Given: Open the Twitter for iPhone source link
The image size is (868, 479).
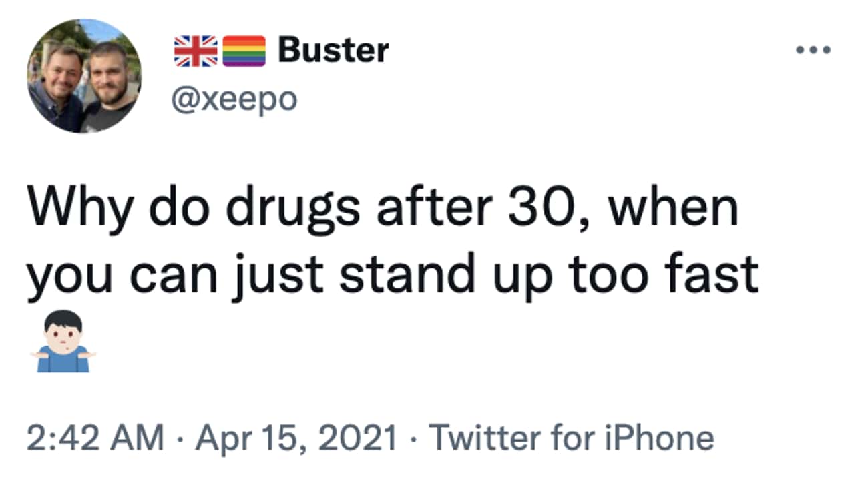Looking at the screenshot, I should (x=572, y=438).
